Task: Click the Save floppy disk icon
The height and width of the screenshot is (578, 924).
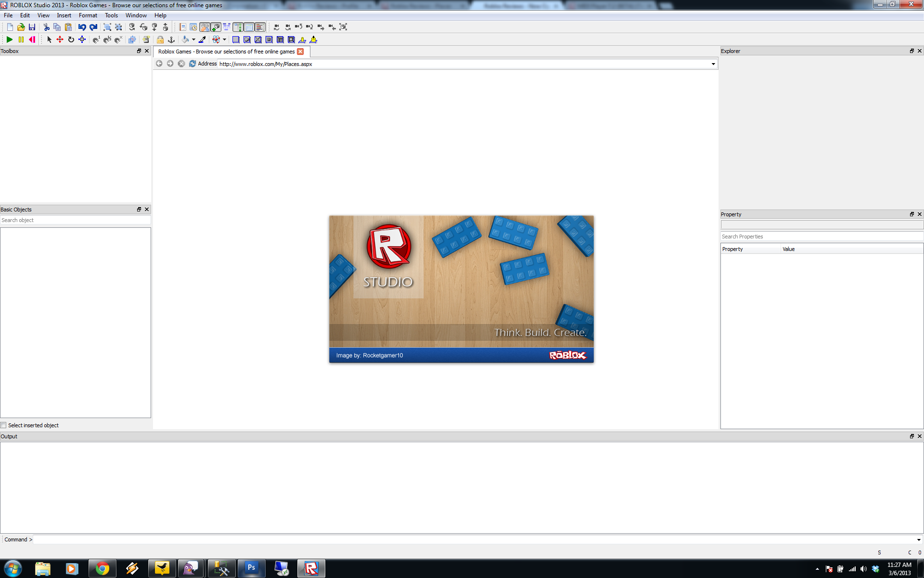Action: point(32,27)
